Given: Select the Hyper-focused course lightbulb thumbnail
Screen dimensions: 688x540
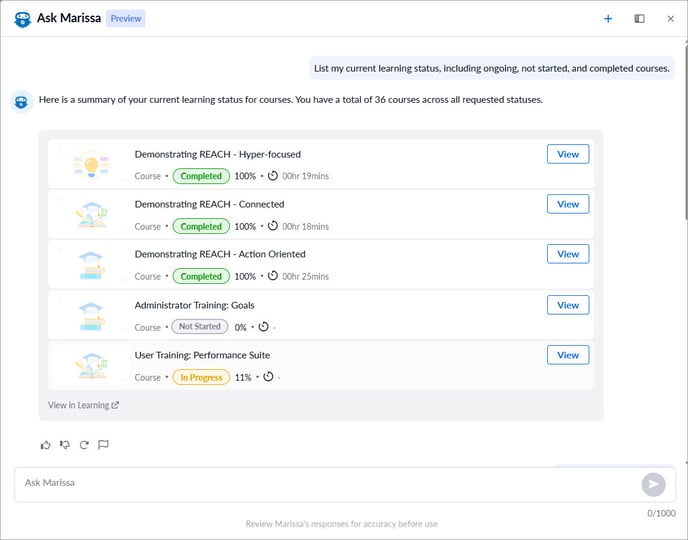Looking at the screenshot, I should click(x=91, y=164).
